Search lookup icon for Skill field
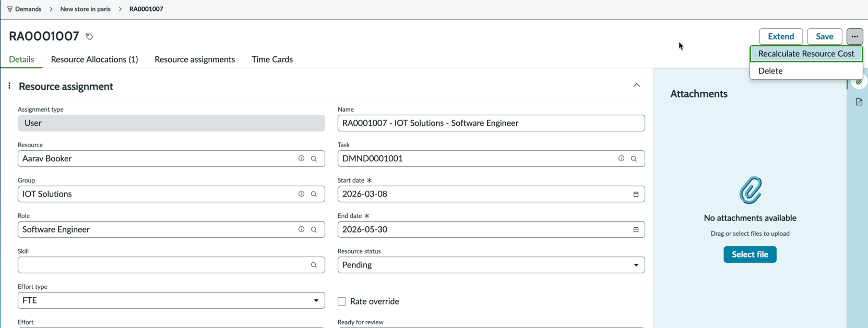This screenshot has height=328, width=868. (x=314, y=265)
